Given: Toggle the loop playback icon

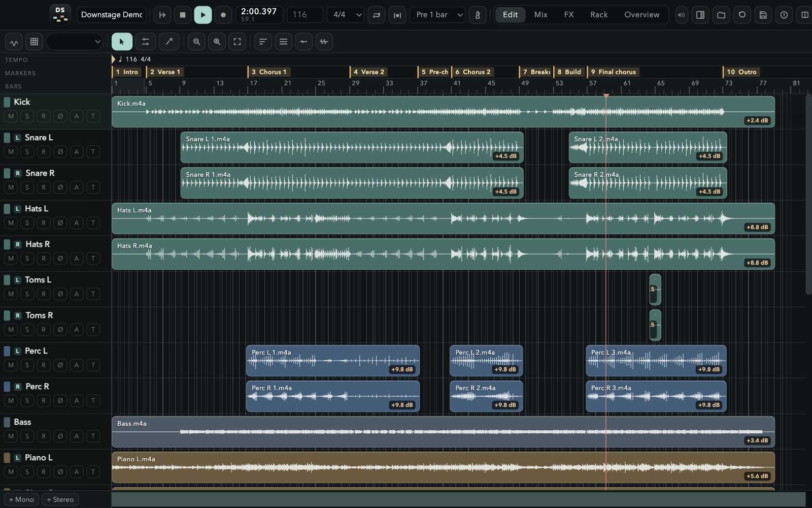Looking at the screenshot, I should tap(377, 15).
